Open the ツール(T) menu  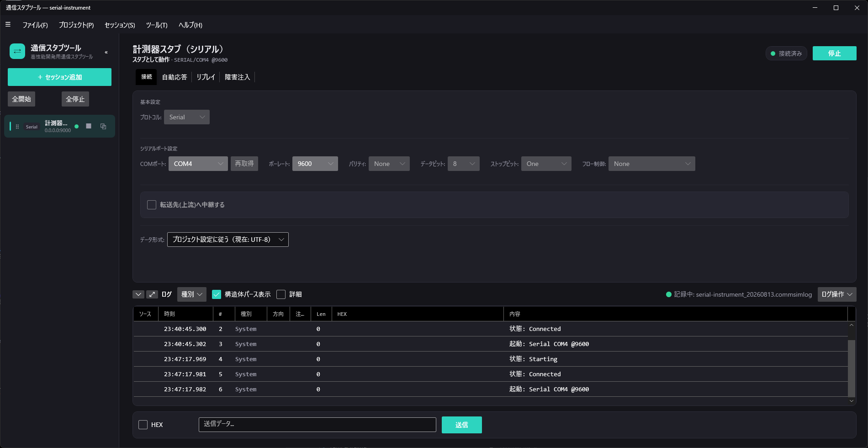157,25
